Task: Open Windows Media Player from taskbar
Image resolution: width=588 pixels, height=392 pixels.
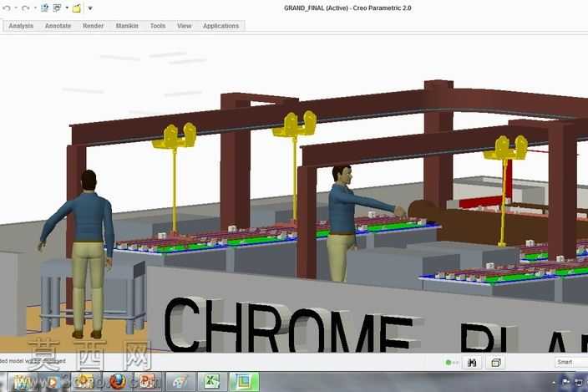Action: [52, 382]
